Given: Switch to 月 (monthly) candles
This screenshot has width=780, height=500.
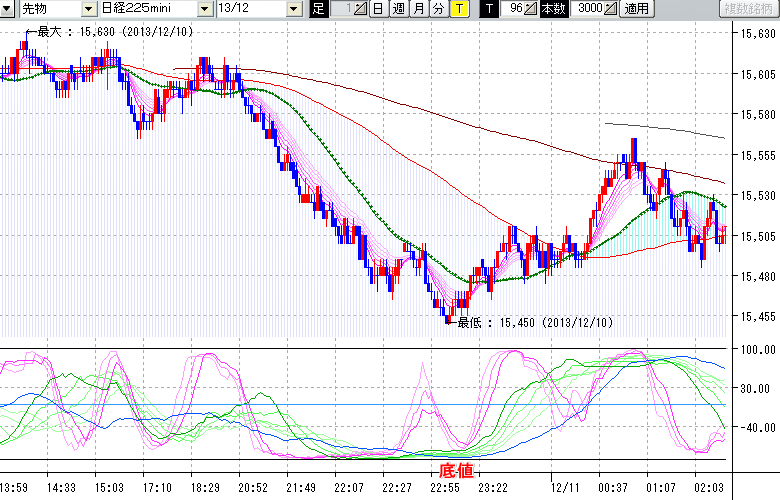Looking at the screenshot, I should pos(417,9).
